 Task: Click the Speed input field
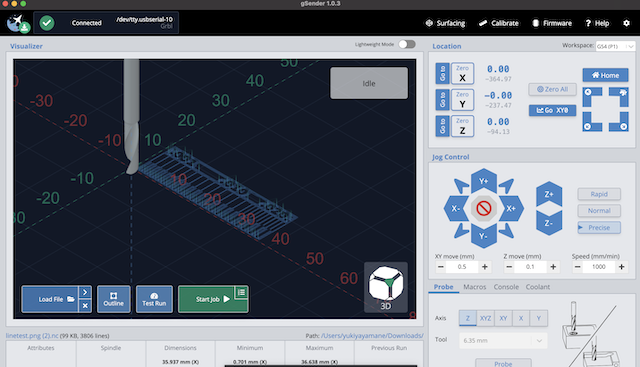(x=599, y=267)
